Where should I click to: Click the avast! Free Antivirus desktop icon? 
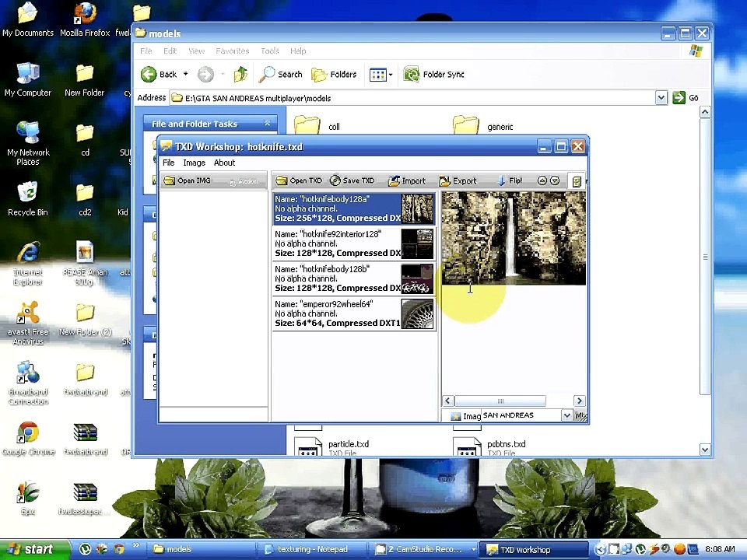(28, 323)
